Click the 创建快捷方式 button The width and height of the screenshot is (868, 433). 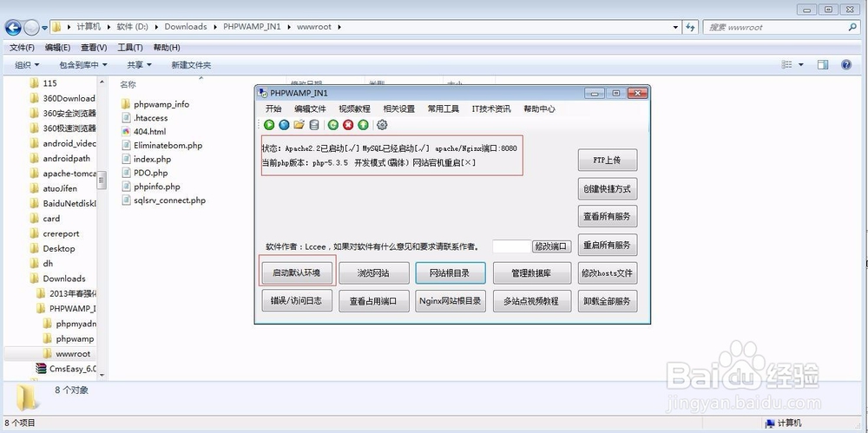[608, 188]
